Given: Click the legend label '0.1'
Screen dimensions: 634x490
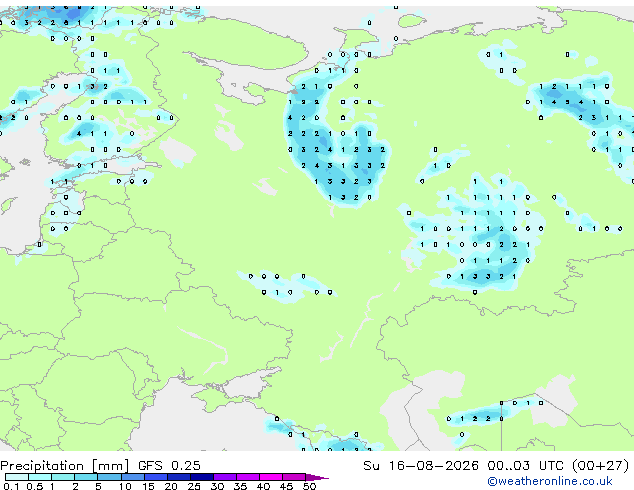Looking at the screenshot, I should 11,486.
